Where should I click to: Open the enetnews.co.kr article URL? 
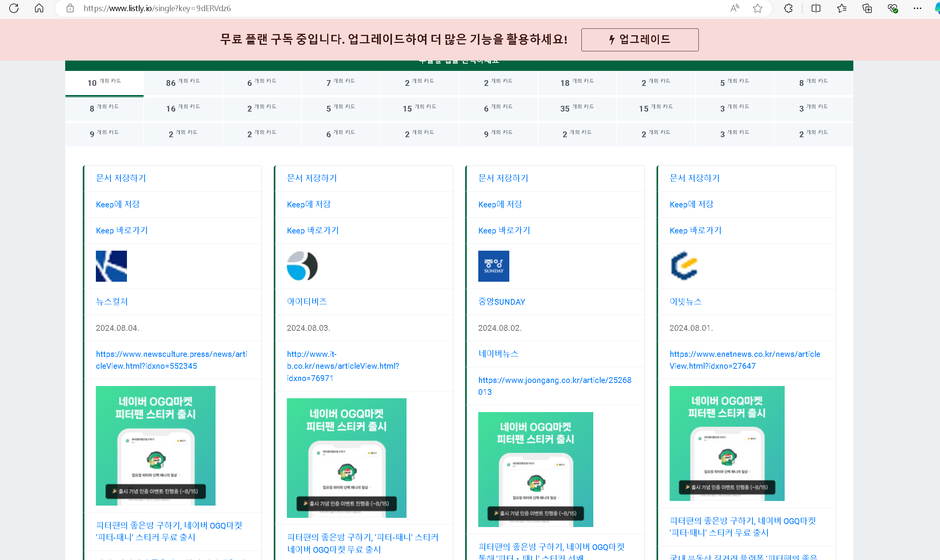pos(745,360)
